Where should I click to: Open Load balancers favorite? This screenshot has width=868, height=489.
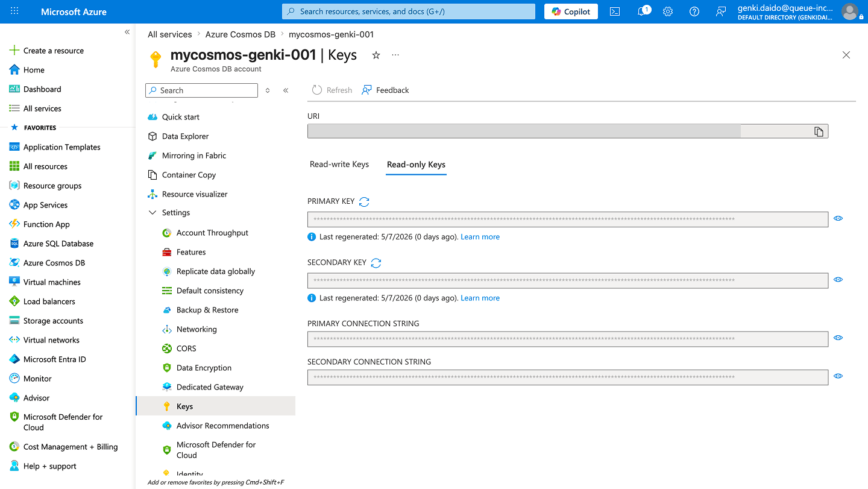click(x=42, y=301)
